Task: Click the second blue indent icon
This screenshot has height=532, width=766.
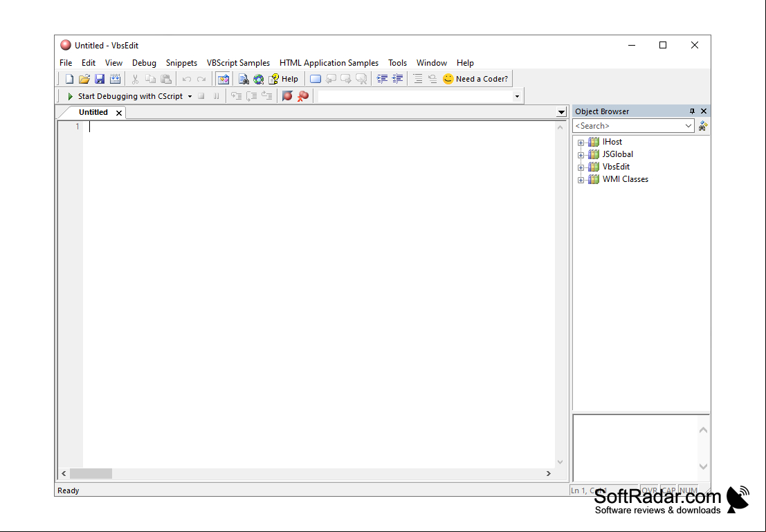Action: (x=398, y=79)
